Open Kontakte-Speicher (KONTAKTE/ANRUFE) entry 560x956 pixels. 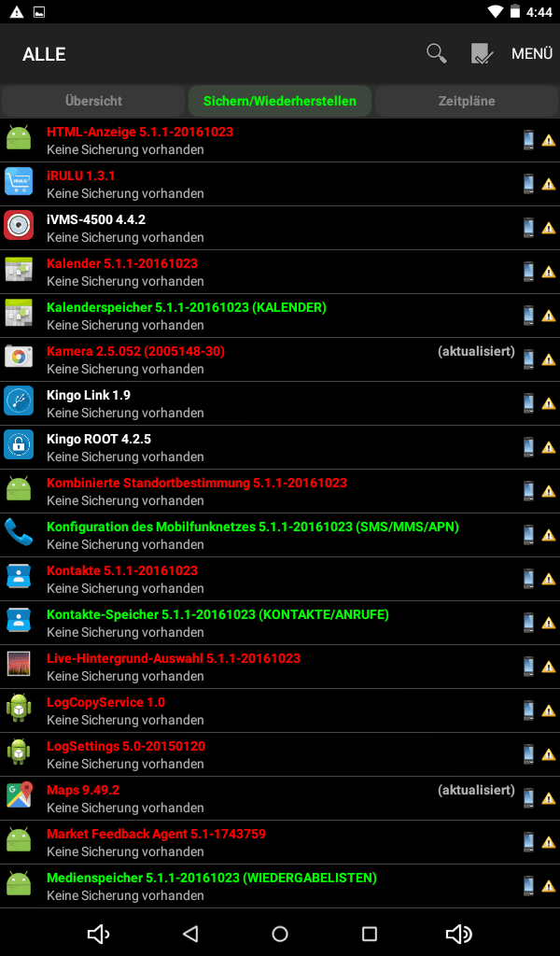click(x=280, y=623)
